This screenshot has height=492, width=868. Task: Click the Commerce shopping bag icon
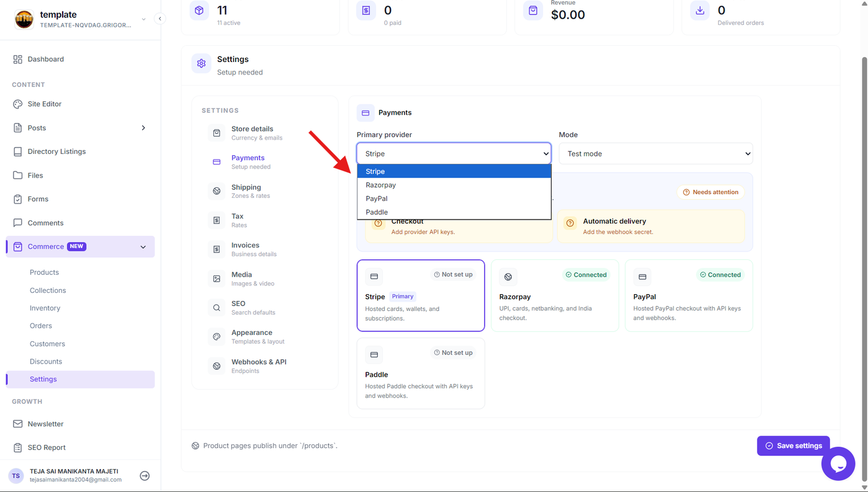tap(17, 246)
